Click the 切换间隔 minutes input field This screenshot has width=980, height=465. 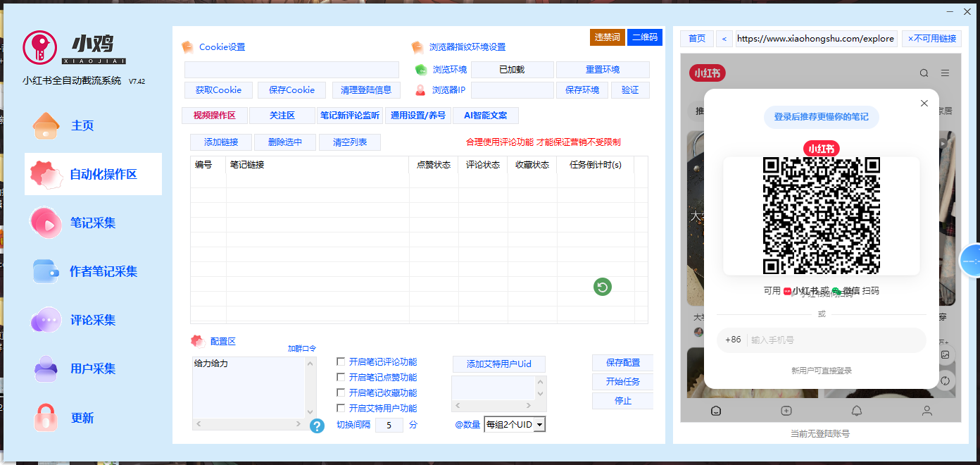389,425
